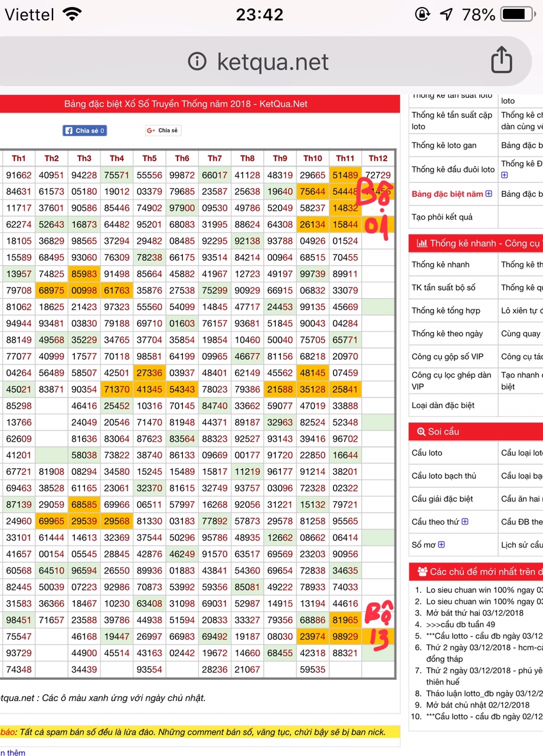Click the Facebook Chia sẻ button

85,131
